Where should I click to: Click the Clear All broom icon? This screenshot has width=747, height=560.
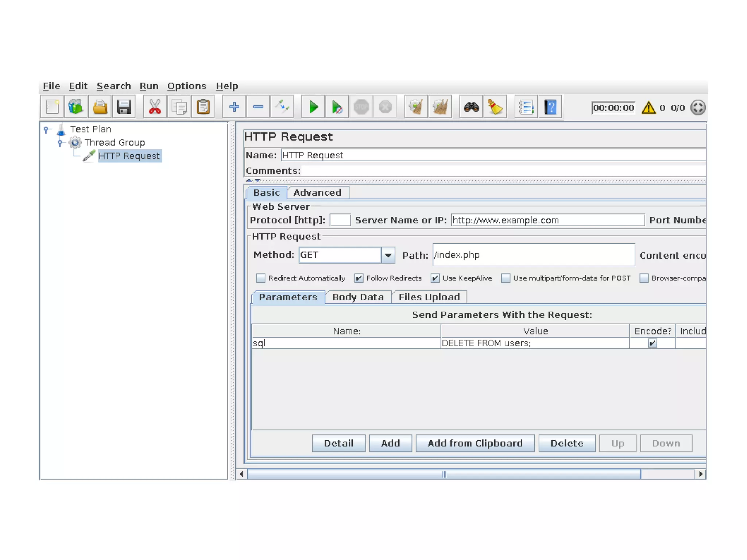click(x=440, y=107)
